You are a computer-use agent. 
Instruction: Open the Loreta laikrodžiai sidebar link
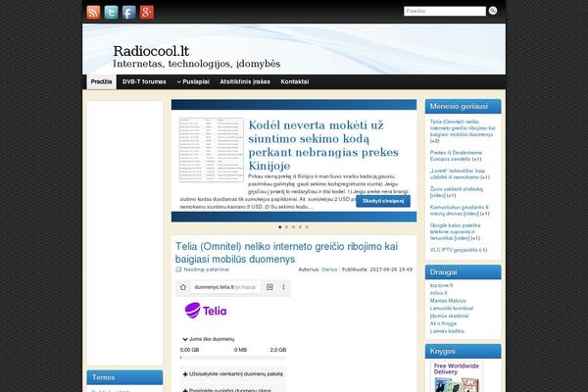tap(458, 173)
